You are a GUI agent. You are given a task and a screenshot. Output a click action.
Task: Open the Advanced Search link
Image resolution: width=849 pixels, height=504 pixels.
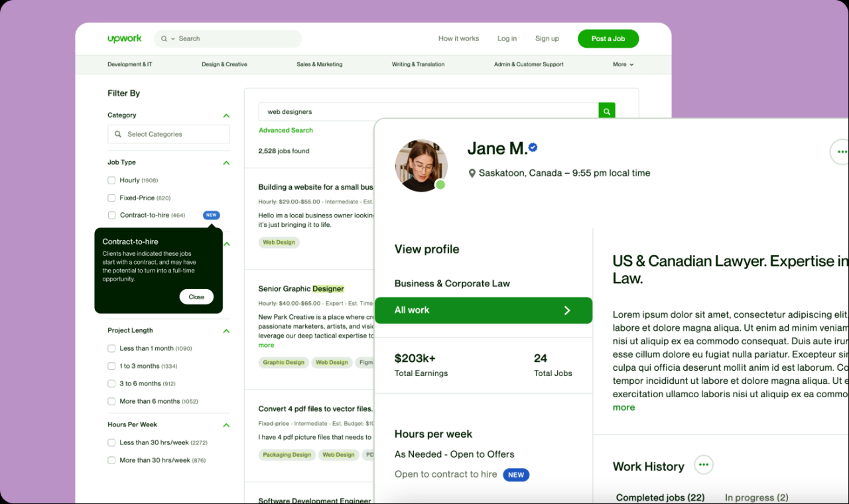[286, 130]
